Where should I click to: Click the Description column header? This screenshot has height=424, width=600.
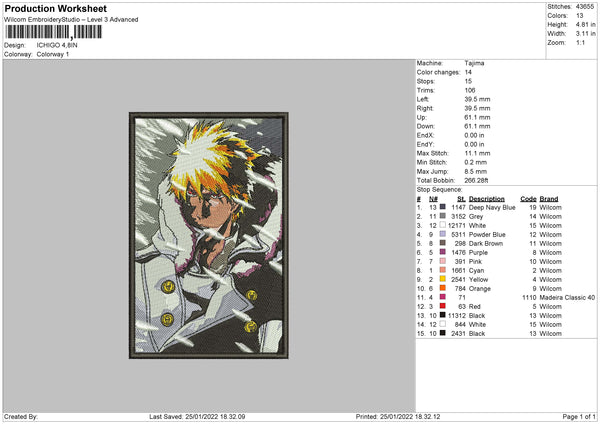click(x=487, y=199)
